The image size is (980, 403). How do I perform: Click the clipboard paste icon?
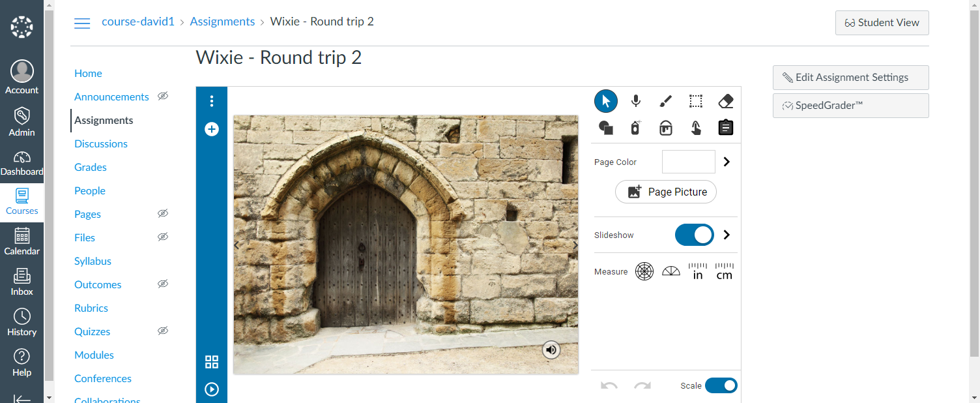pos(726,127)
